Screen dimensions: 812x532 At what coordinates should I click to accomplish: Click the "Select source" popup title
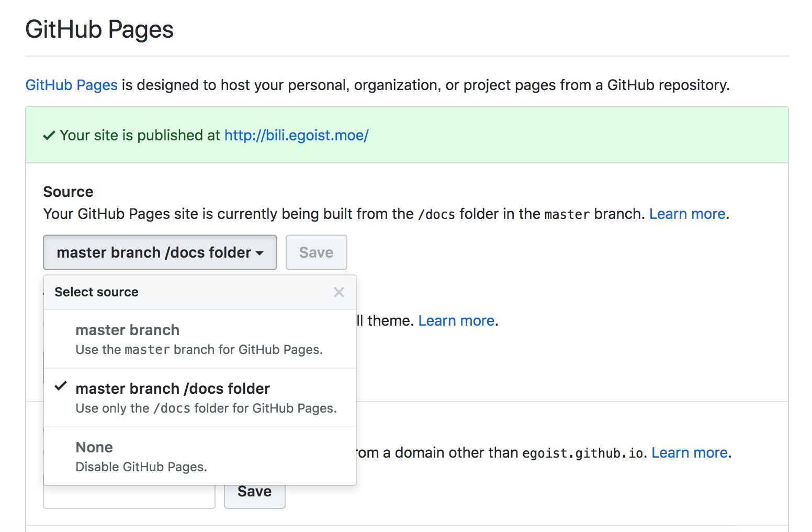click(x=97, y=292)
